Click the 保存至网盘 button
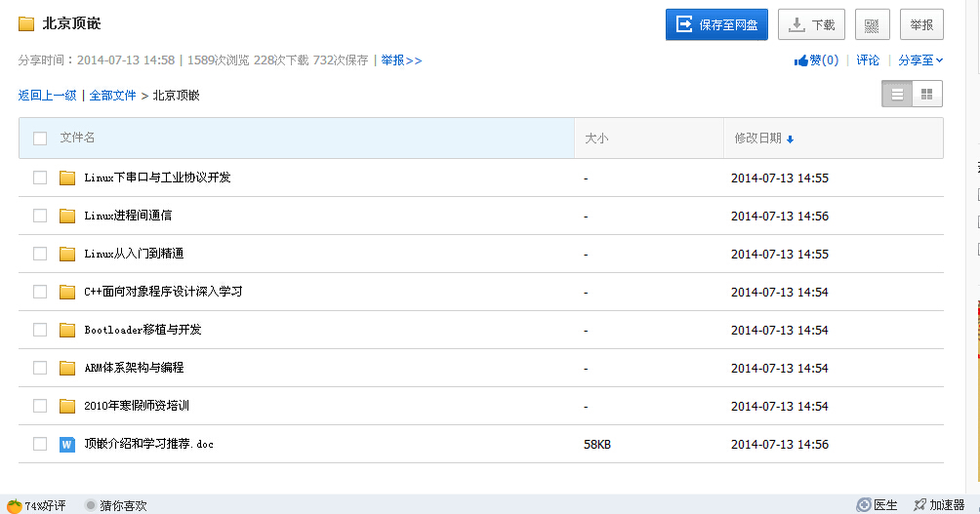This screenshot has height=514, width=980. click(x=716, y=25)
